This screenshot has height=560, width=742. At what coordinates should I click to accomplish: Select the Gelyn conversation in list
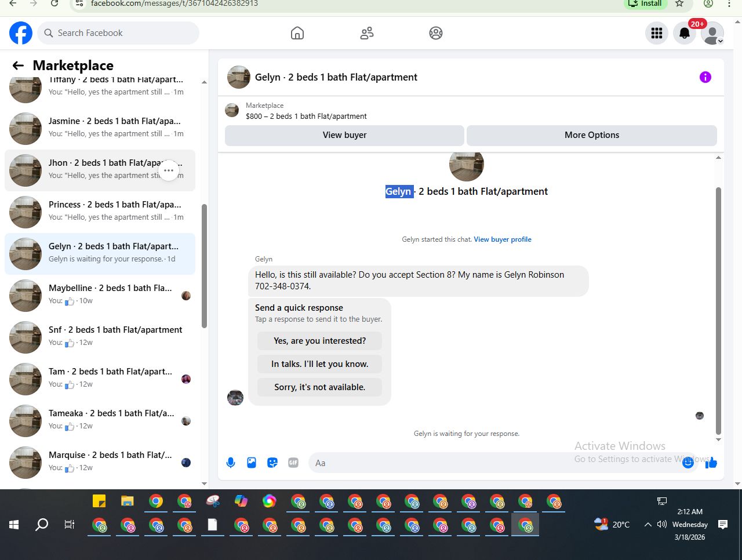click(x=100, y=254)
